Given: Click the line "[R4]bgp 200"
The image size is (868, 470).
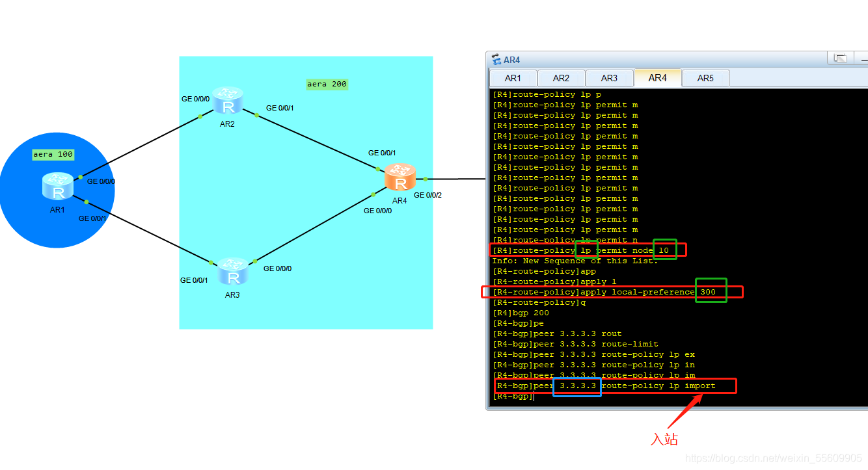Looking at the screenshot, I should coord(521,313).
